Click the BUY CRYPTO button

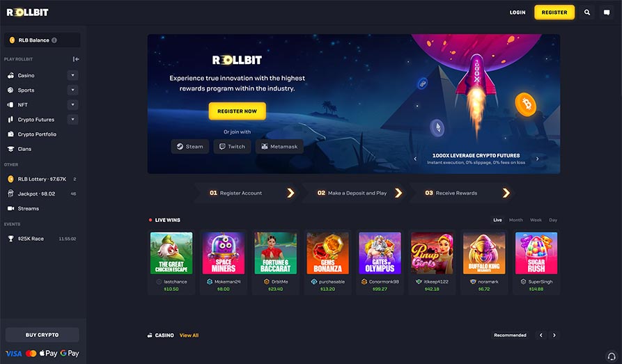coord(42,335)
